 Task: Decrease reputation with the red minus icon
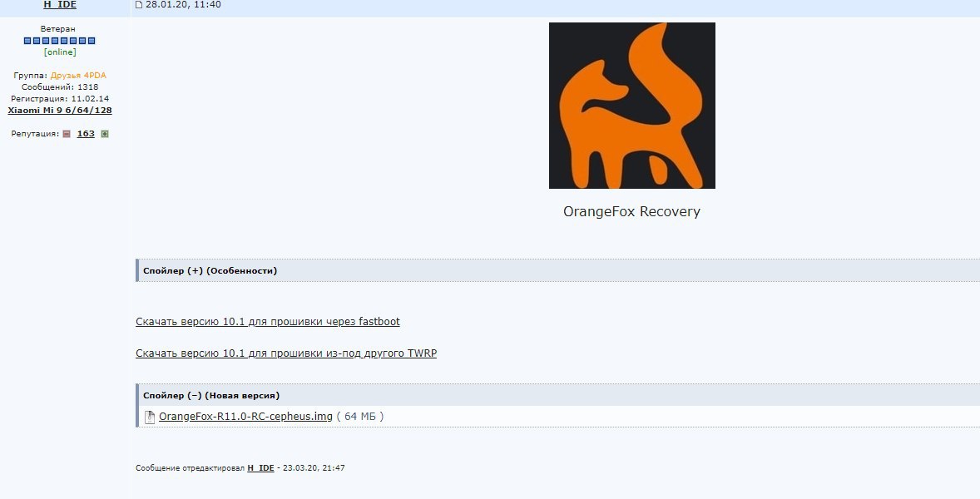[x=67, y=134]
